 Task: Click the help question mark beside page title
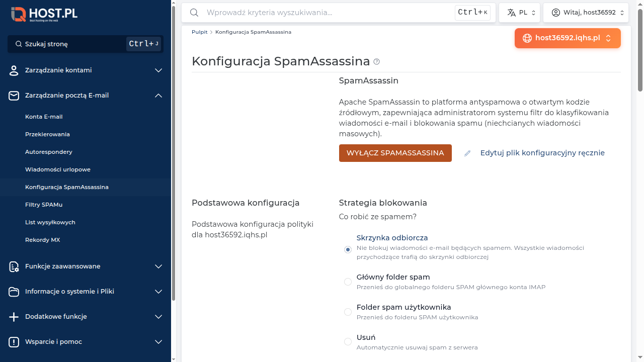point(377,62)
